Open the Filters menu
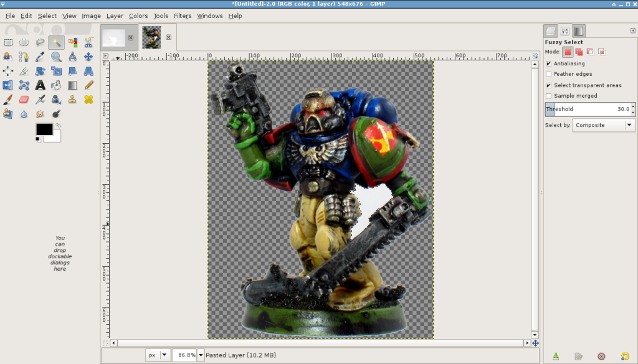 (183, 16)
